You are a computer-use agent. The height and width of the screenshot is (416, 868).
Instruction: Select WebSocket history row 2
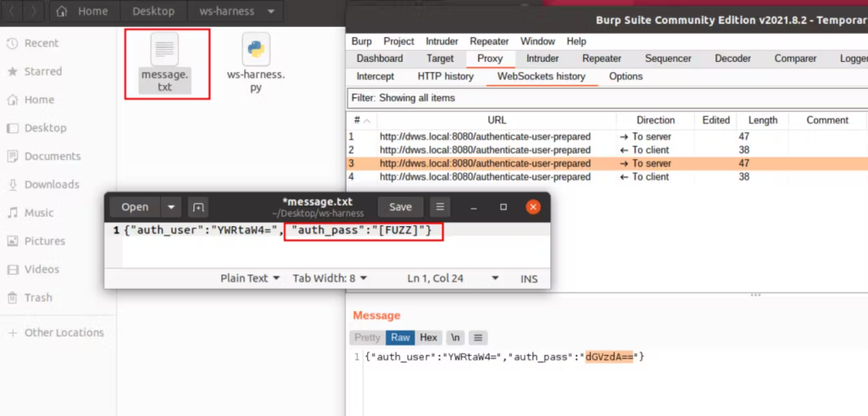607,150
